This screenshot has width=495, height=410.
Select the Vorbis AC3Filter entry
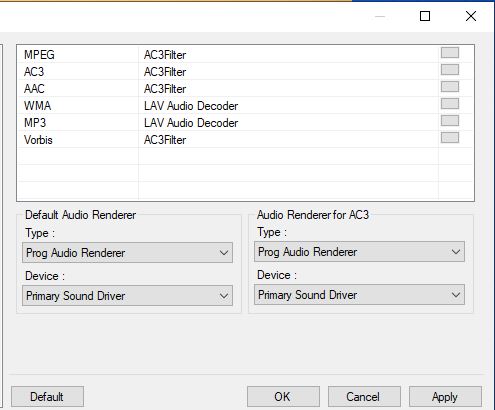tap(165, 140)
